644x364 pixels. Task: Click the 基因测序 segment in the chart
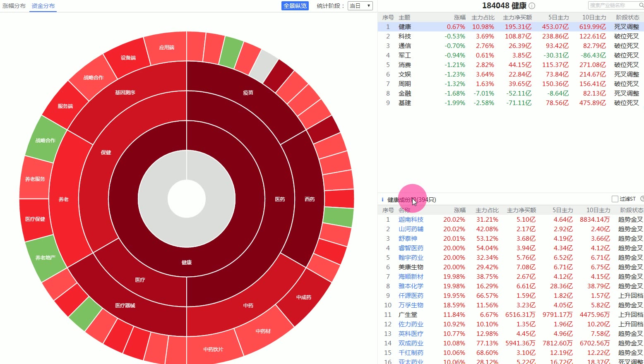click(125, 93)
